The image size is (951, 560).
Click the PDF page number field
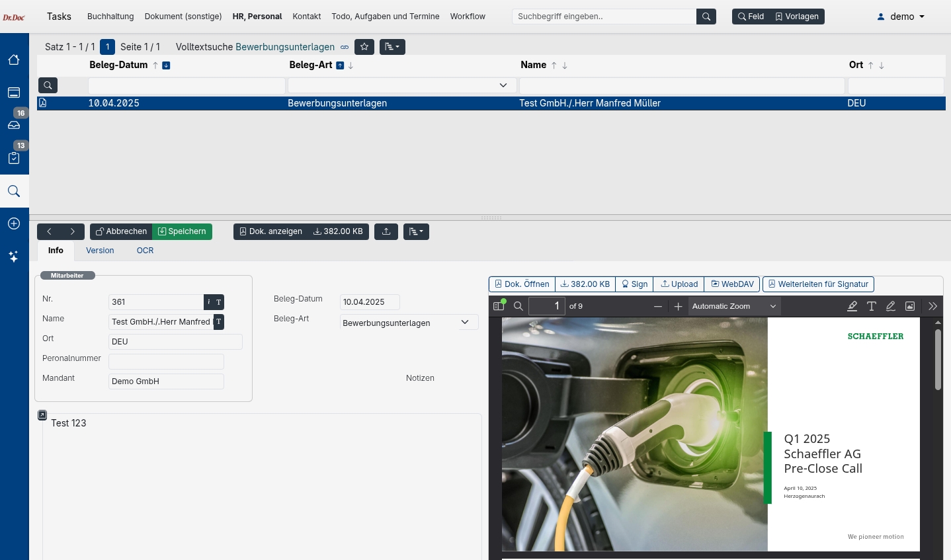pyautogui.click(x=547, y=306)
